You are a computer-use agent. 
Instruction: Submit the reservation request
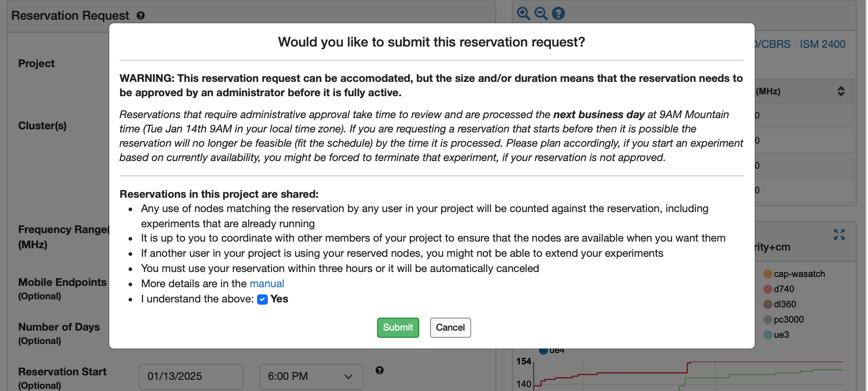[398, 327]
